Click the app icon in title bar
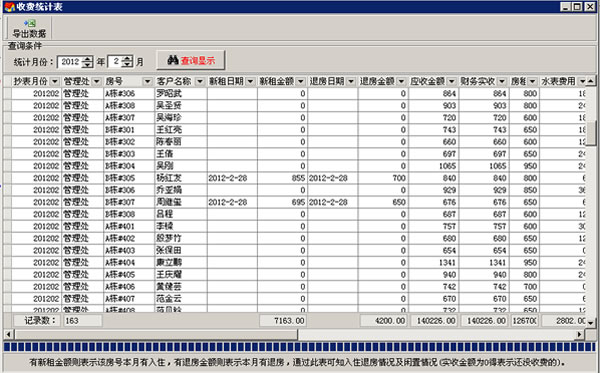Image resolution: width=600 pixels, height=373 pixels. [9, 7]
